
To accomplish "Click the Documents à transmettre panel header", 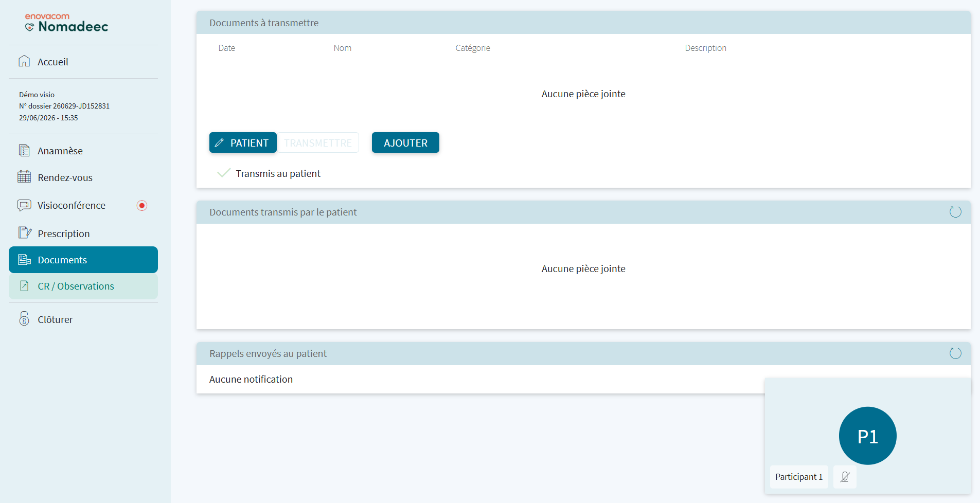I will tap(583, 23).
